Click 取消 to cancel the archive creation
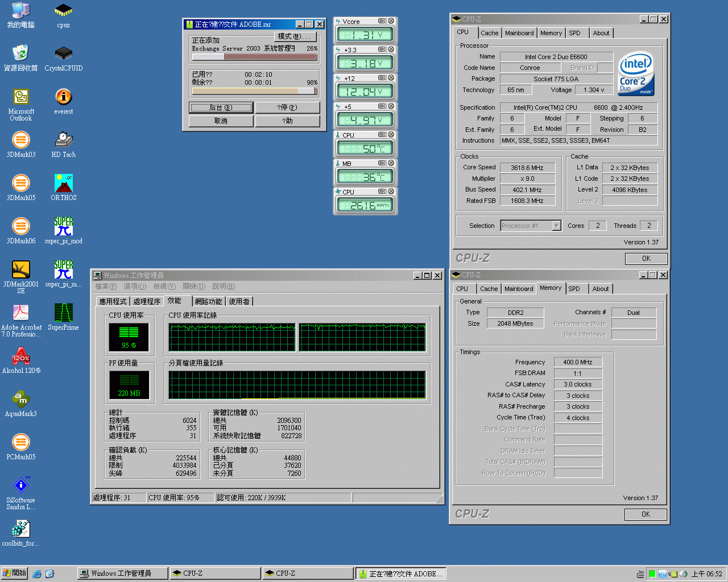The width and height of the screenshot is (728, 582). pos(221,121)
